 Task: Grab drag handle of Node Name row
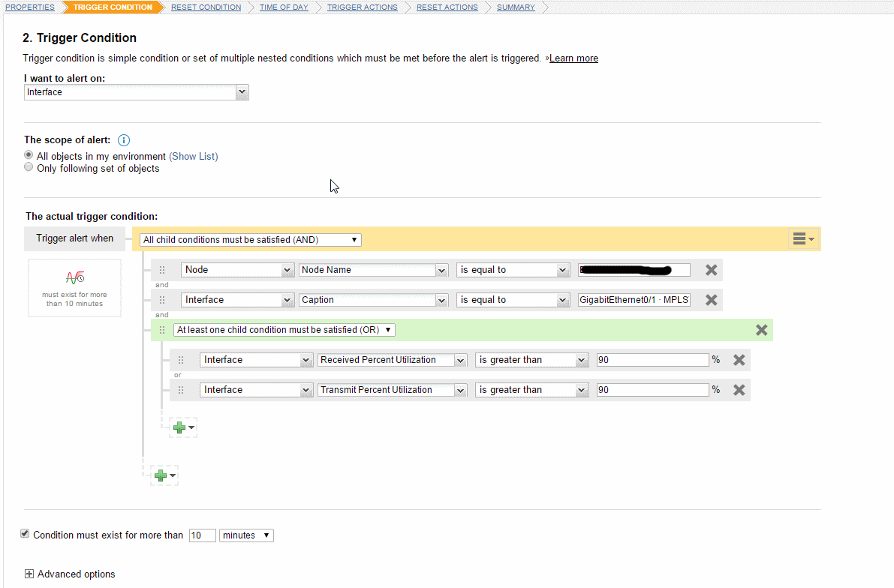[162, 270]
